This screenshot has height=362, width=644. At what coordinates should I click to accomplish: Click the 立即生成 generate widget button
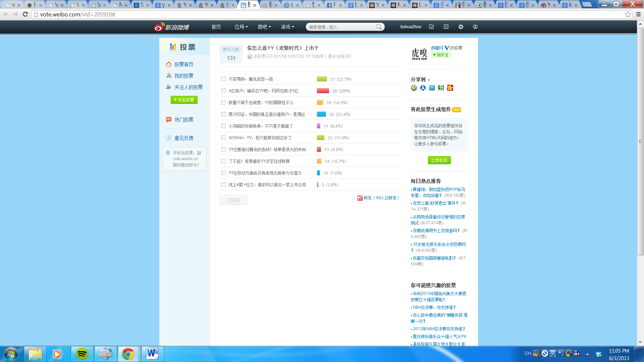[439, 160]
